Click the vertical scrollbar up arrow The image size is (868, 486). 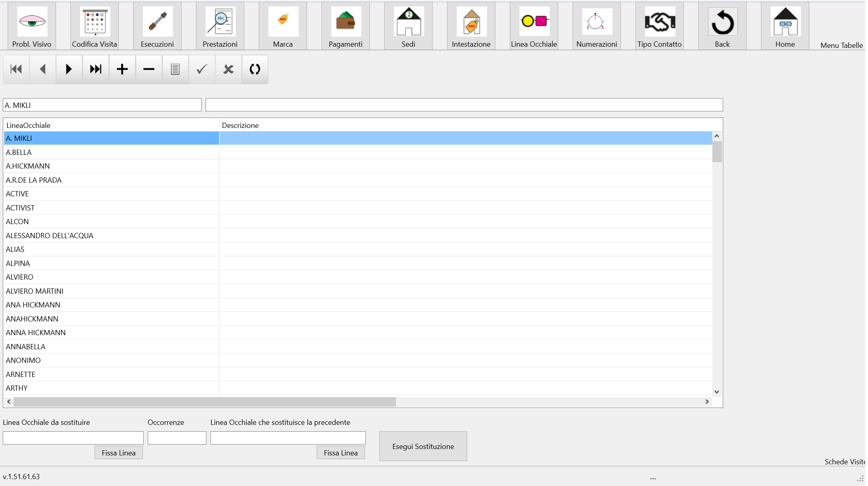coord(717,136)
